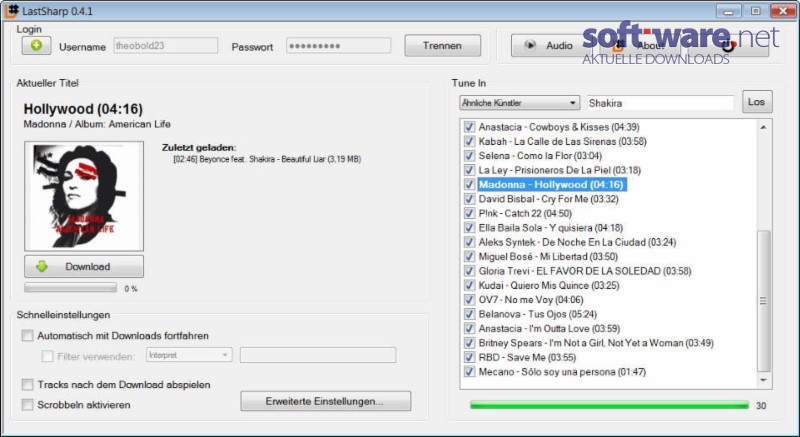Uncheck the Selena - Como la Flor checkbox

tap(469, 156)
